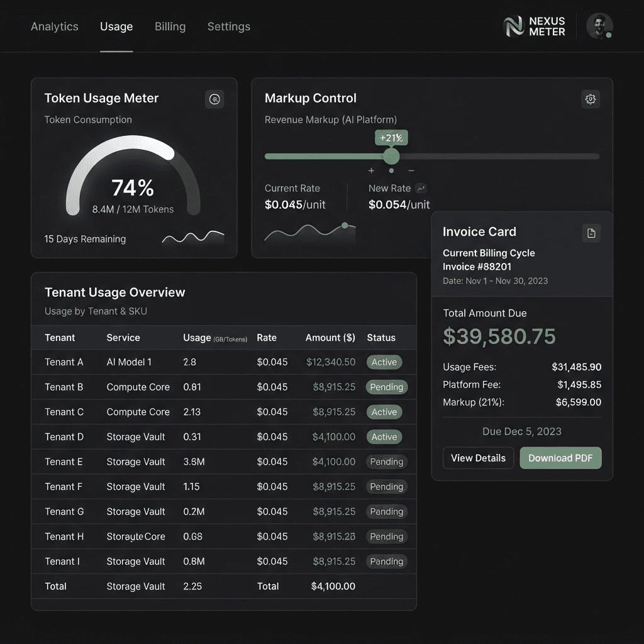The width and height of the screenshot is (644, 644).
Task: Switch to the Analytics tab
Action: (x=55, y=26)
